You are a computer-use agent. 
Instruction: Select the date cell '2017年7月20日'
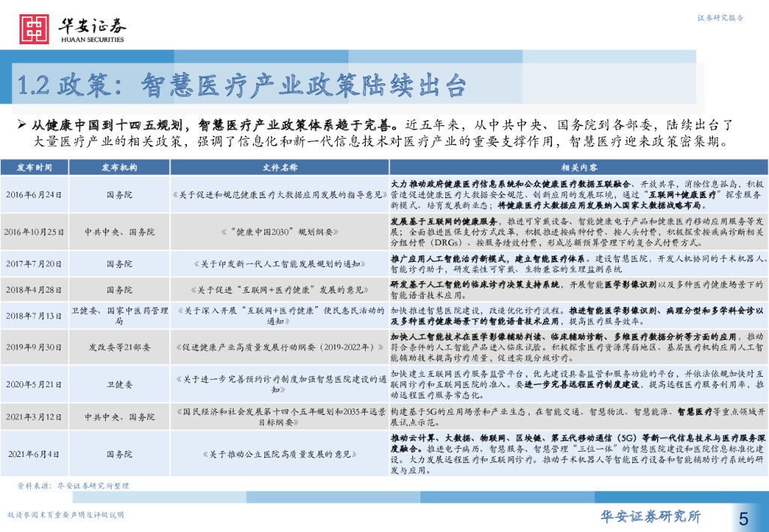(34, 264)
